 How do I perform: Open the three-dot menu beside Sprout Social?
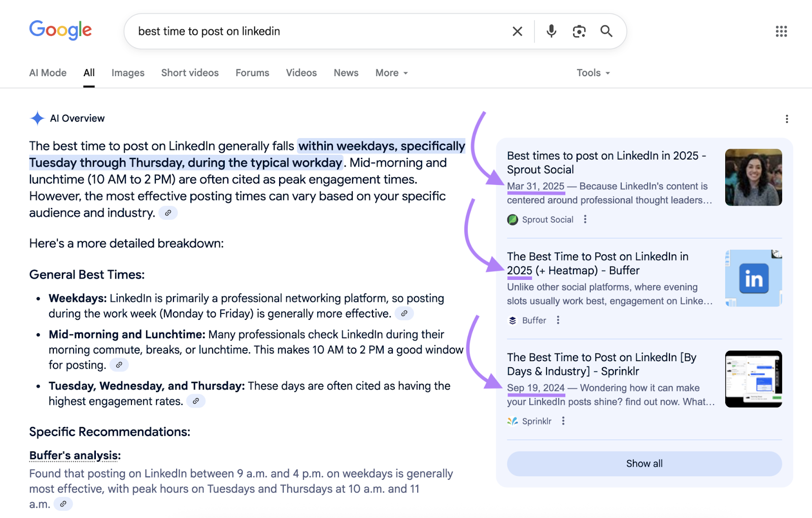point(585,219)
